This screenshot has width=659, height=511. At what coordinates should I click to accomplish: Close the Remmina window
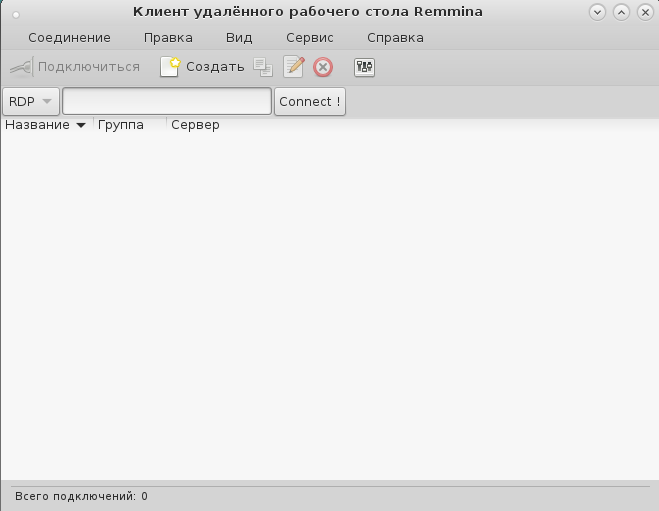645,12
